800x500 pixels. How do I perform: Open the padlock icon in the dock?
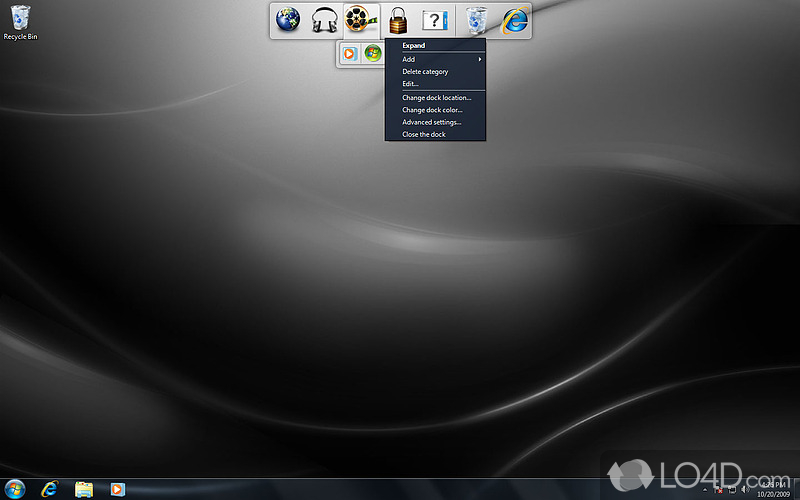(x=398, y=20)
